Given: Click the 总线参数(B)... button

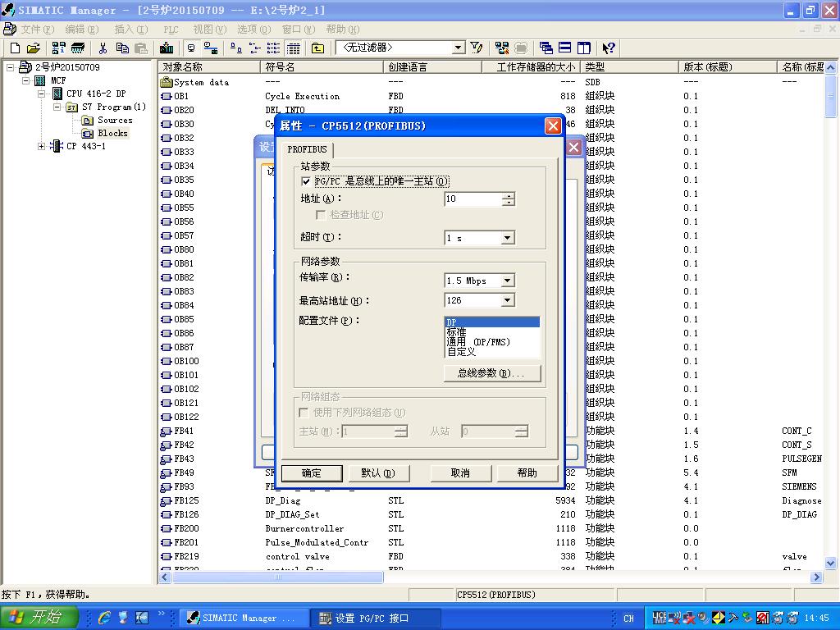Looking at the screenshot, I should [x=492, y=373].
